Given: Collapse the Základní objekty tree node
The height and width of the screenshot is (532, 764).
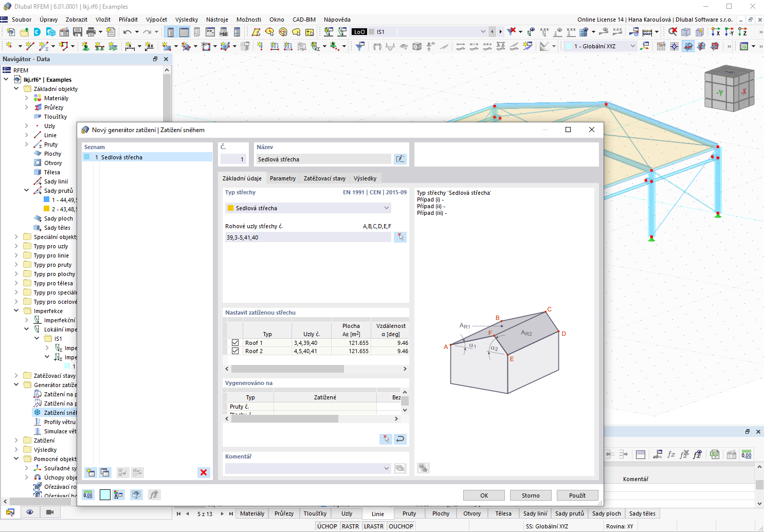Looking at the screenshot, I should pos(16,89).
